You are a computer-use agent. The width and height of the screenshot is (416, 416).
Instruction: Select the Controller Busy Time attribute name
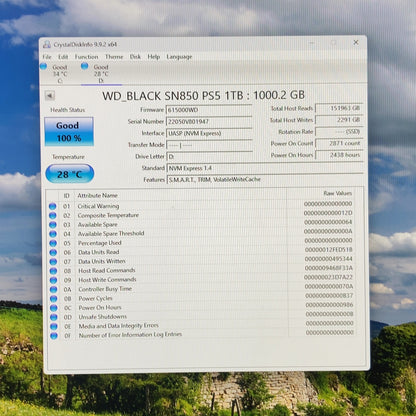[105, 289]
